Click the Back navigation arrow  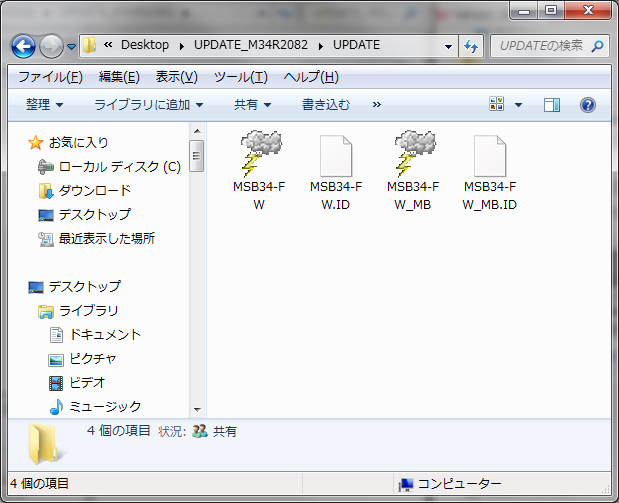pos(24,46)
